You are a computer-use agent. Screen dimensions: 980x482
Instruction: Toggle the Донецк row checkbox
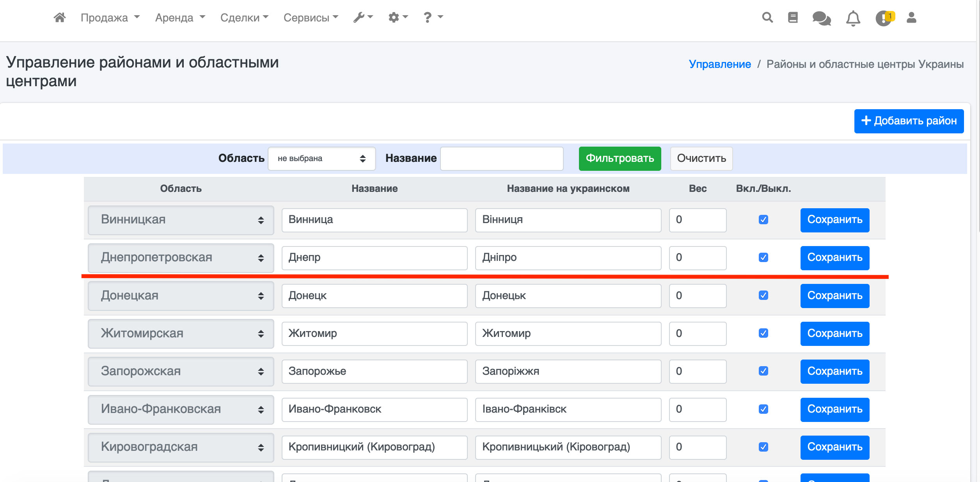(x=763, y=296)
